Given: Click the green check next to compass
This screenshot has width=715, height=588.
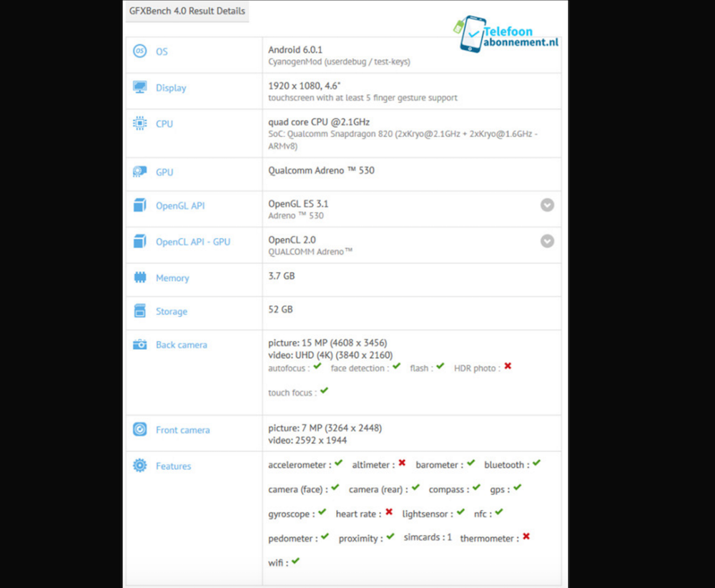Looking at the screenshot, I should coord(476,488).
